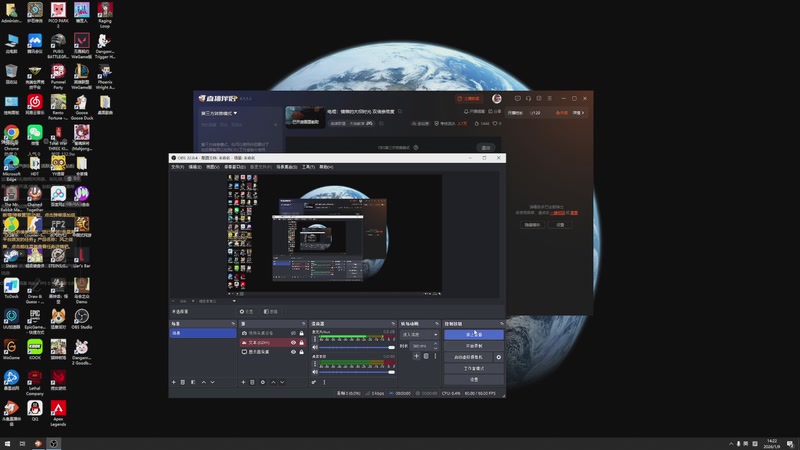Open the Help menu in OBS

(326, 167)
